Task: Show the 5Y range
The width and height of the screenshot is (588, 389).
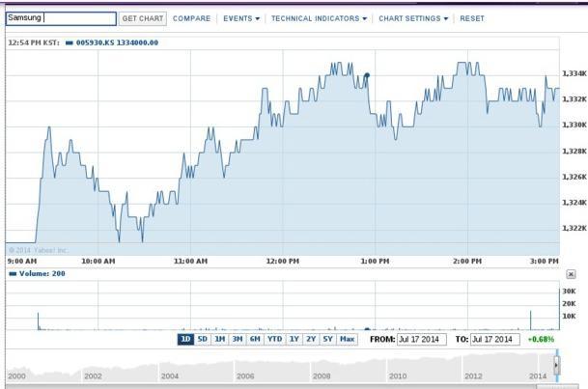Action: coord(327,339)
